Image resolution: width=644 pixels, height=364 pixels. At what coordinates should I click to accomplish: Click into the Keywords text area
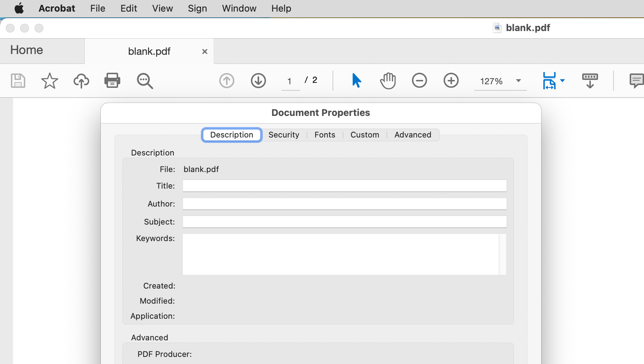point(341,254)
